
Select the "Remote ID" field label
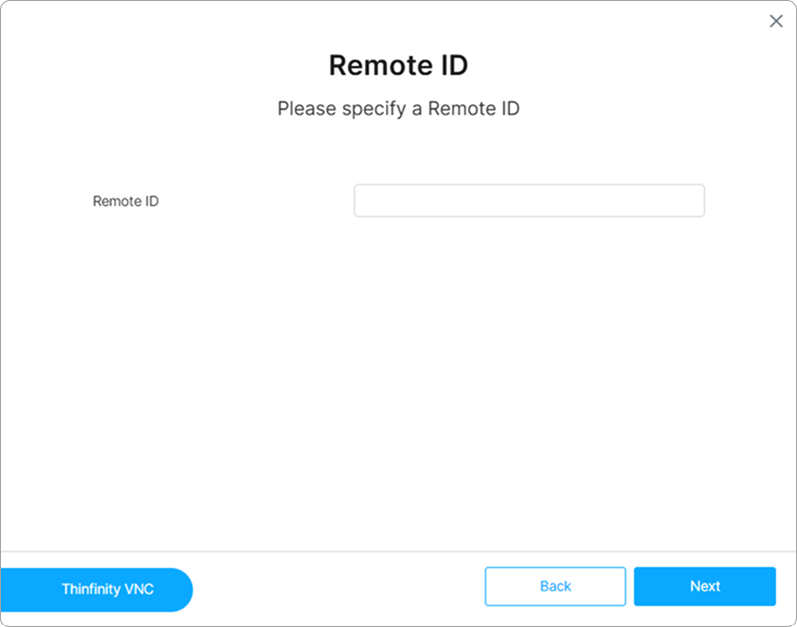point(126,201)
